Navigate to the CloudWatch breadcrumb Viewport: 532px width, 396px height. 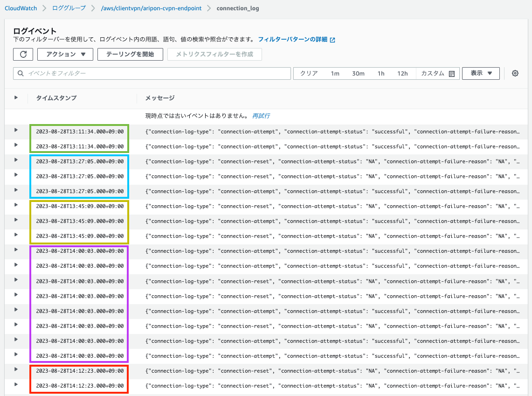coord(21,8)
